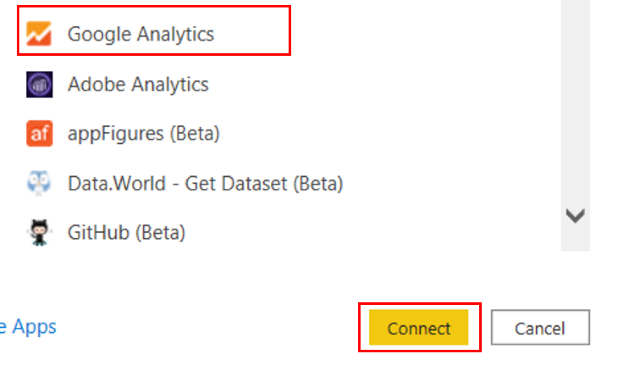The width and height of the screenshot is (630, 377).
Task: Click the Google Analytics orange chart icon
Action: (39, 34)
